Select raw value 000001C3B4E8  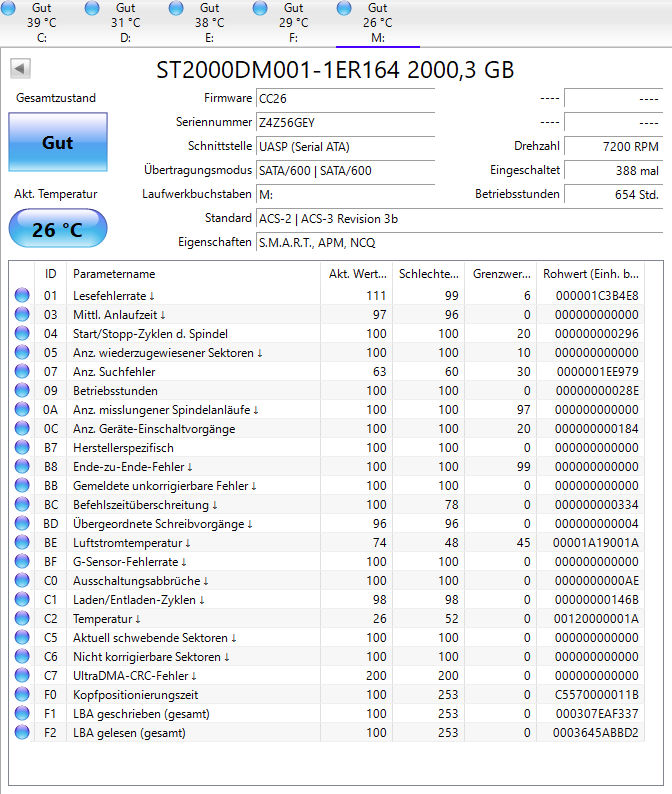[x=597, y=296]
